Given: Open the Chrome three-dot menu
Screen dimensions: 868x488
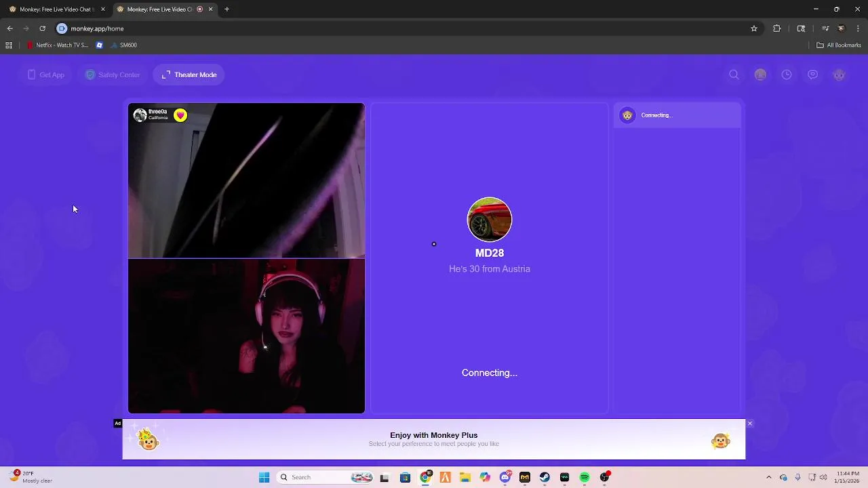Looking at the screenshot, I should (x=858, y=28).
